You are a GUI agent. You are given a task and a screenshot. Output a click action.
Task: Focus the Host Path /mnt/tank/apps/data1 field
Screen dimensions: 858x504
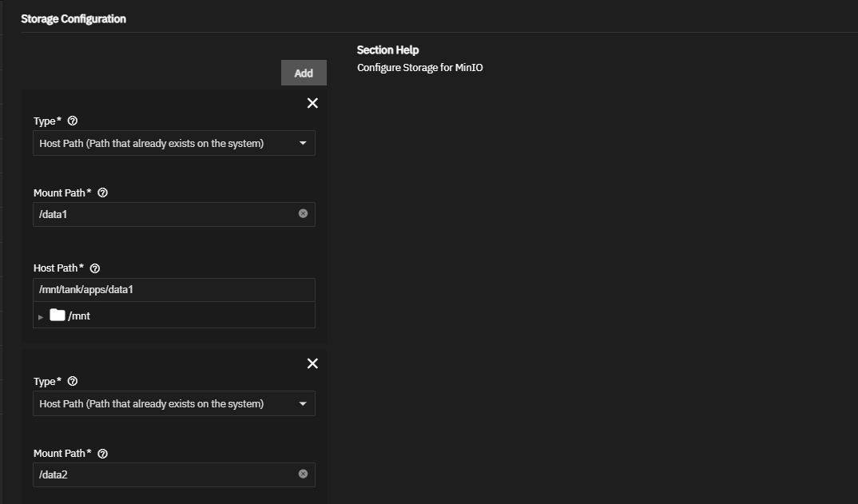click(173, 289)
